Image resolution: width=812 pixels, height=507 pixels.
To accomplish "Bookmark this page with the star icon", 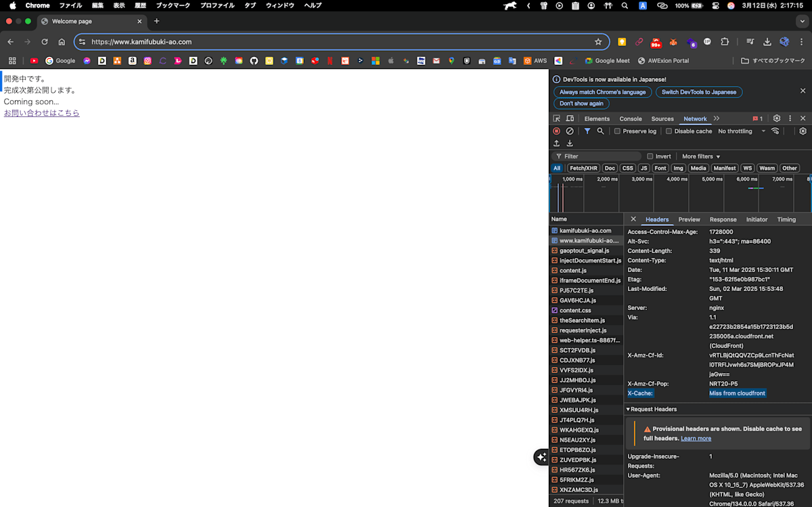I will tap(598, 42).
